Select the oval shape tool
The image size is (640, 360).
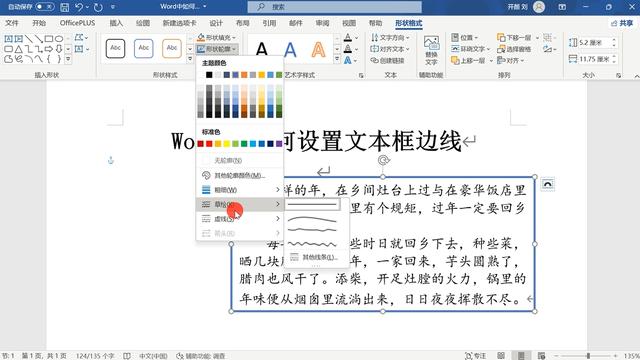pyautogui.click(x=59, y=39)
